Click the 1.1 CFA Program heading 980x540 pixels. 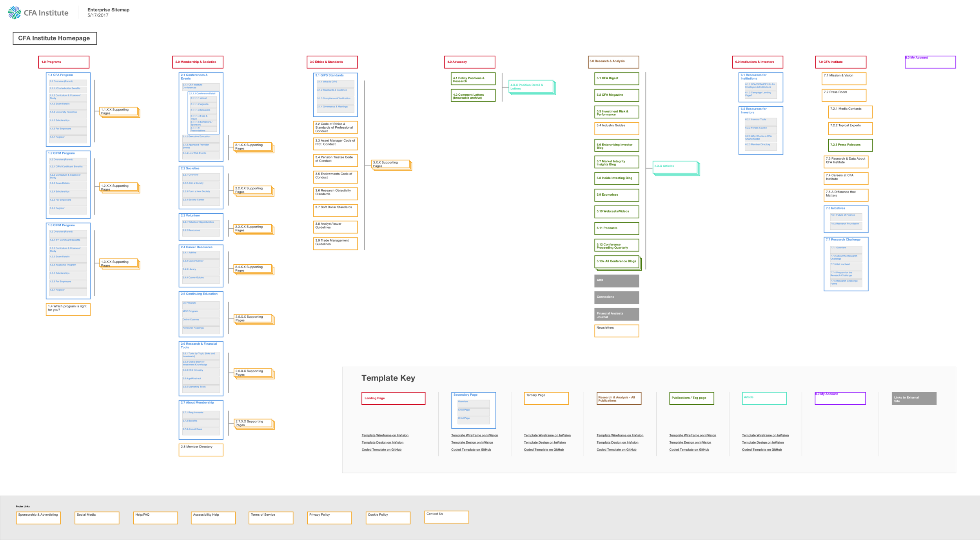(60, 75)
